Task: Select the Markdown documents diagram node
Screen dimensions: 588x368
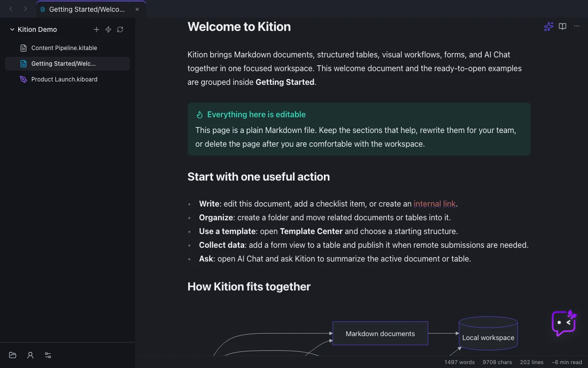Action: [380, 334]
